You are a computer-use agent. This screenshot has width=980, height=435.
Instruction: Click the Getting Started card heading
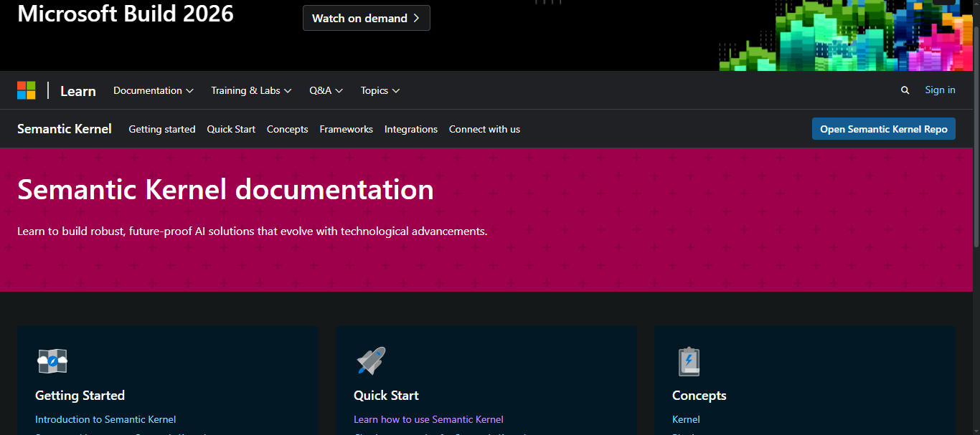[80, 396]
